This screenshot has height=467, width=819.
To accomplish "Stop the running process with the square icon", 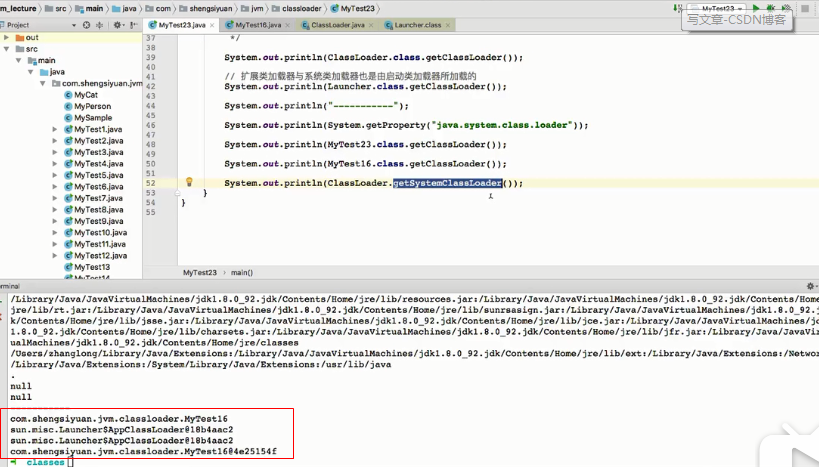I will pos(805,8).
